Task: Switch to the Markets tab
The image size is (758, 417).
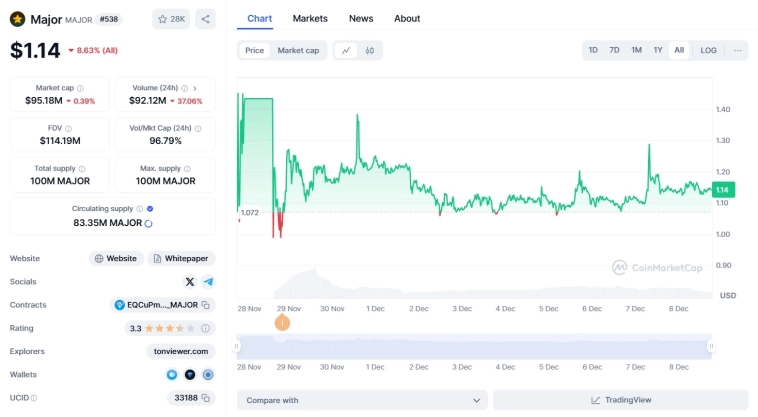Action: click(310, 18)
